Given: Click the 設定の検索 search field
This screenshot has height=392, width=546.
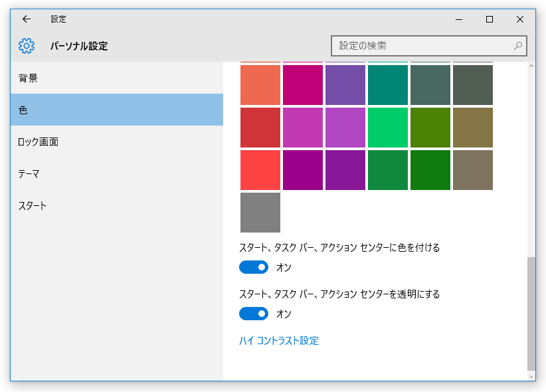Looking at the screenshot, I should 428,46.
